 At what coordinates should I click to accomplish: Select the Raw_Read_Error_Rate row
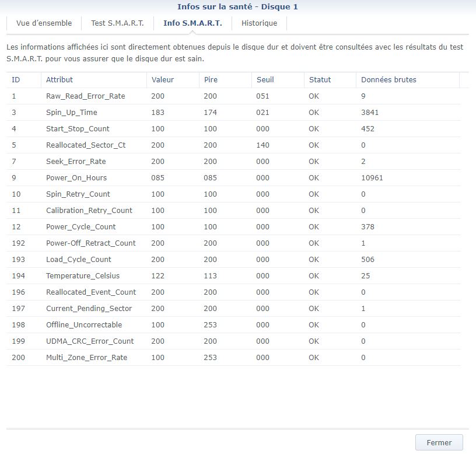(x=233, y=96)
